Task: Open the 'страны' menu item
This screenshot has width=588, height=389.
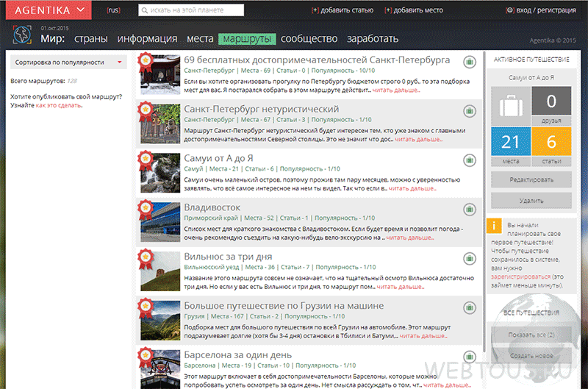Action: tap(90, 39)
